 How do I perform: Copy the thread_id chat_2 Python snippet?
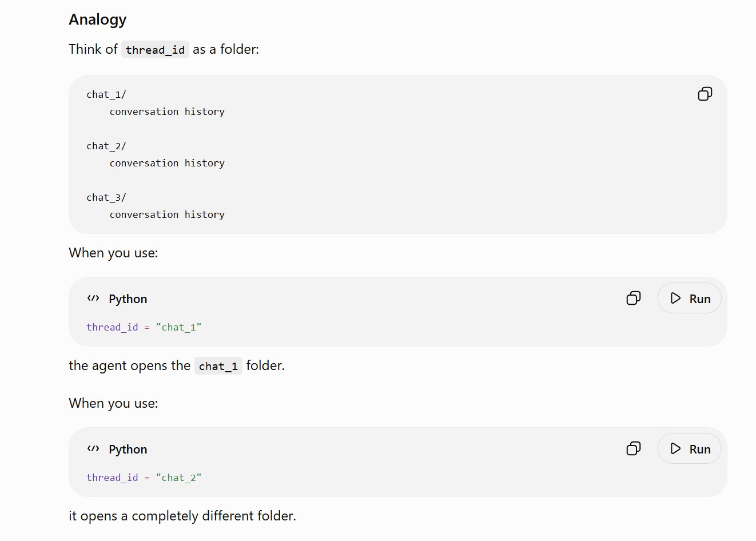(x=634, y=448)
